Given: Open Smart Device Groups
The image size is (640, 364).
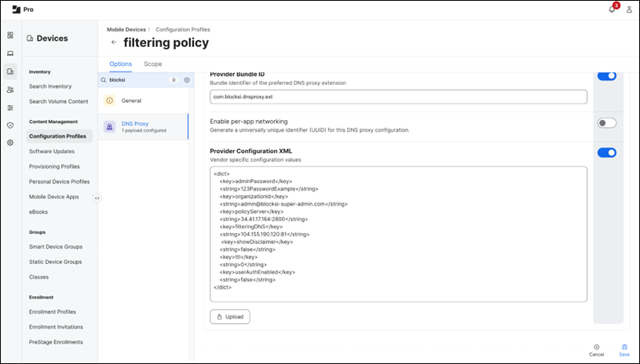Looking at the screenshot, I should pyautogui.click(x=56, y=246).
